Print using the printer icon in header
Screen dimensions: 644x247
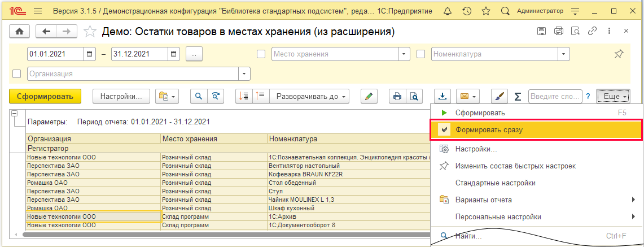tap(559, 31)
